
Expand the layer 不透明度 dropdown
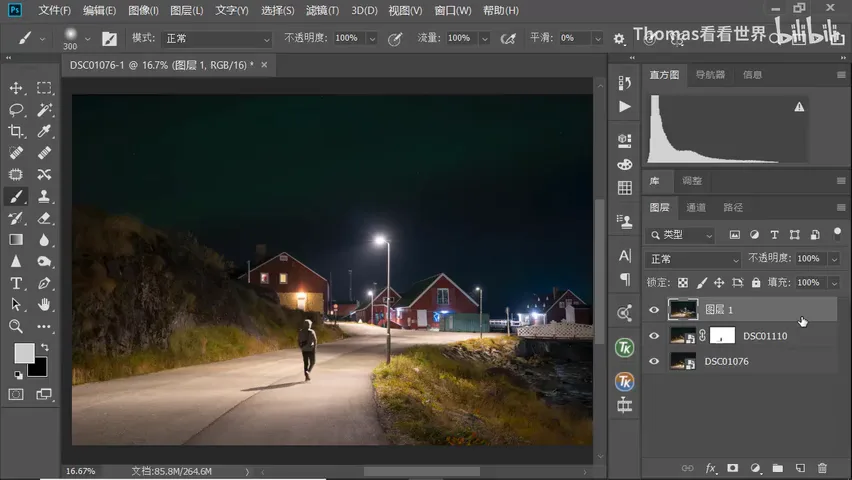tap(834, 259)
